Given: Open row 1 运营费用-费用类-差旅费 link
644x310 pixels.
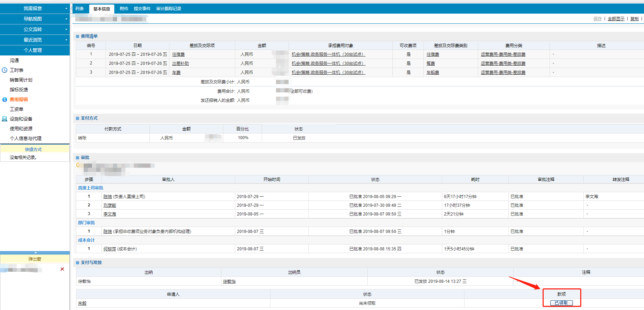Looking at the screenshot, I should [x=503, y=54].
